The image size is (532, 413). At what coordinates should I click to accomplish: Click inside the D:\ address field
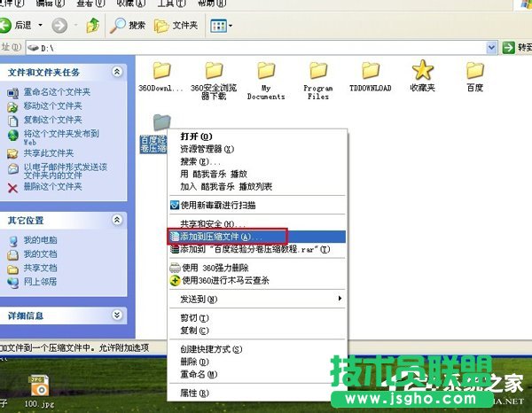pos(257,47)
